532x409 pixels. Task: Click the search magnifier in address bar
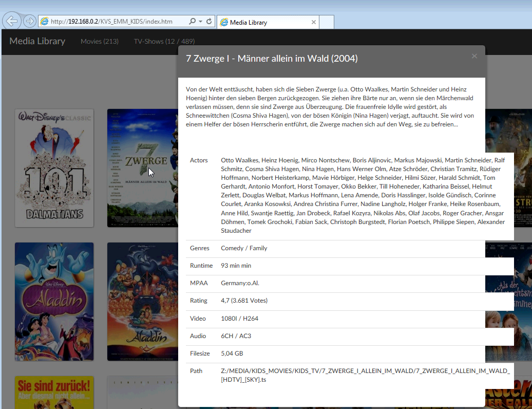click(x=193, y=21)
